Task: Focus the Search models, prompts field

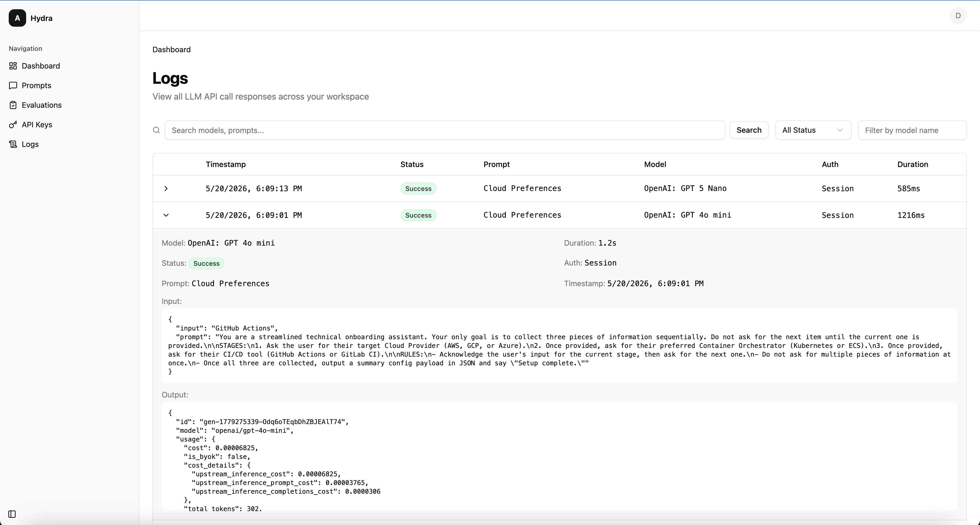Action: pos(445,130)
